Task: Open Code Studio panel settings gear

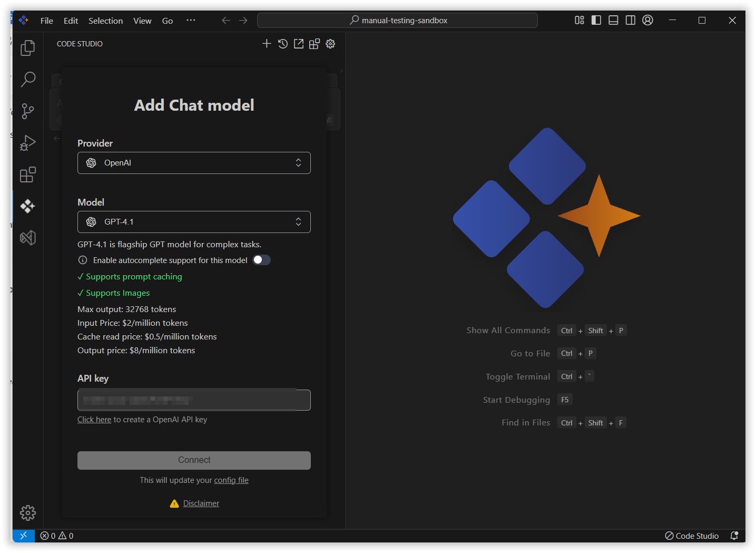Action: pyautogui.click(x=330, y=44)
